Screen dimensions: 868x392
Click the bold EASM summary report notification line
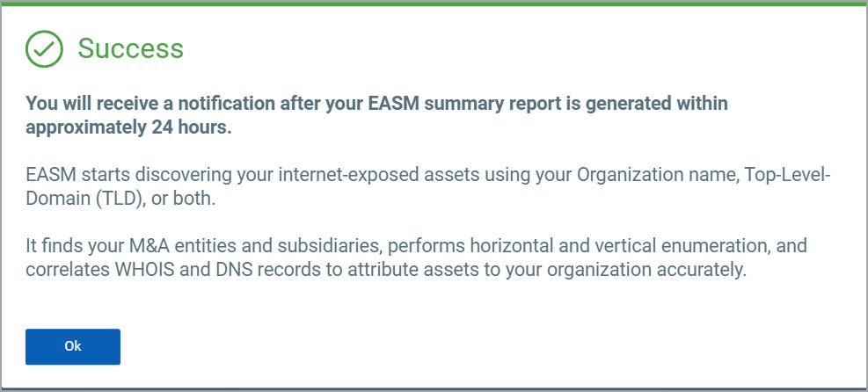coord(376,104)
